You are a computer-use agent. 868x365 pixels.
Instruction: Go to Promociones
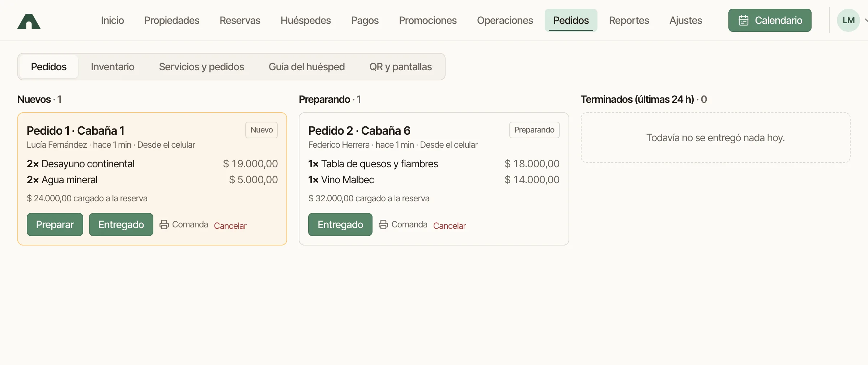(x=428, y=20)
